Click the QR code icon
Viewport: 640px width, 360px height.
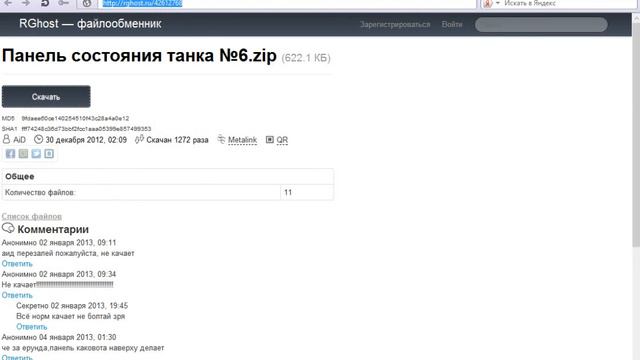(269, 140)
